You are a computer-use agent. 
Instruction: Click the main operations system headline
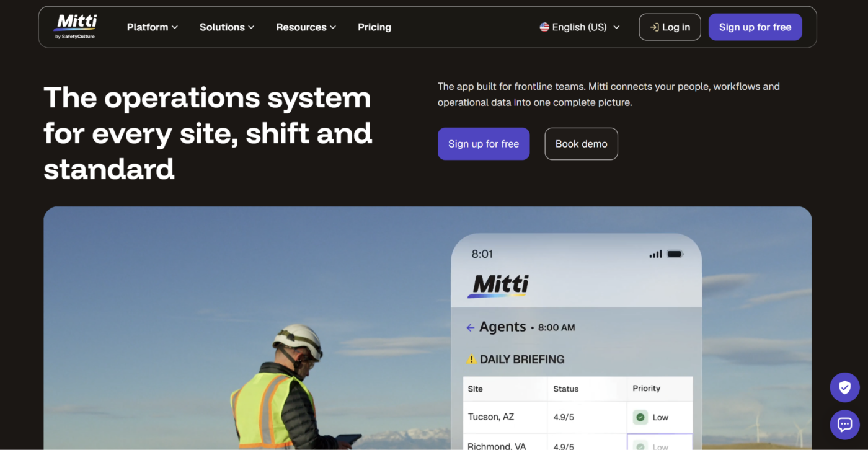(x=208, y=133)
